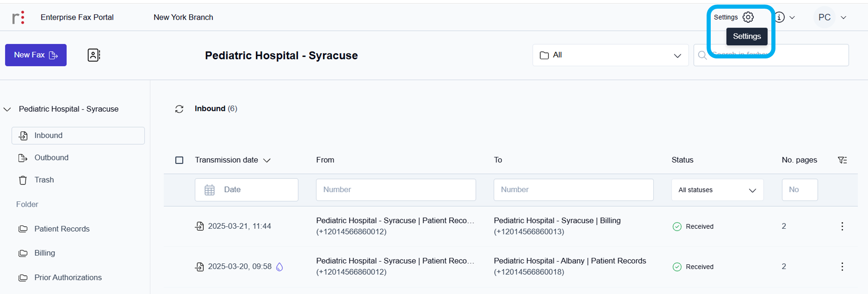Open the All statuses dropdown
This screenshot has width=868, height=294.
[717, 190]
